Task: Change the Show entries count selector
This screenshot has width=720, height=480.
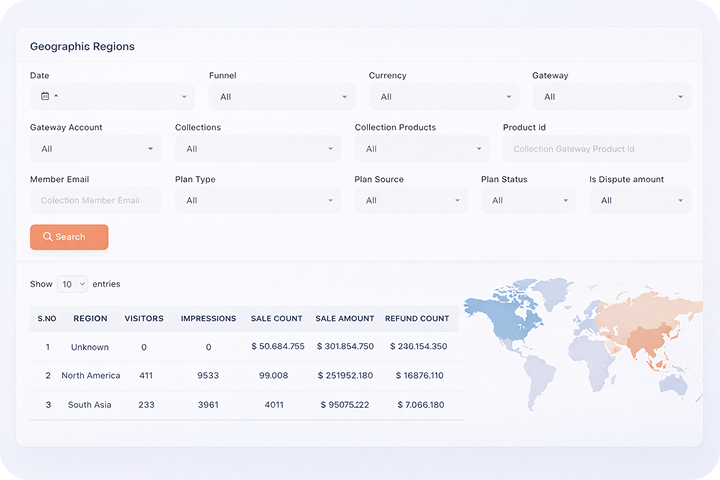Action: click(x=72, y=284)
